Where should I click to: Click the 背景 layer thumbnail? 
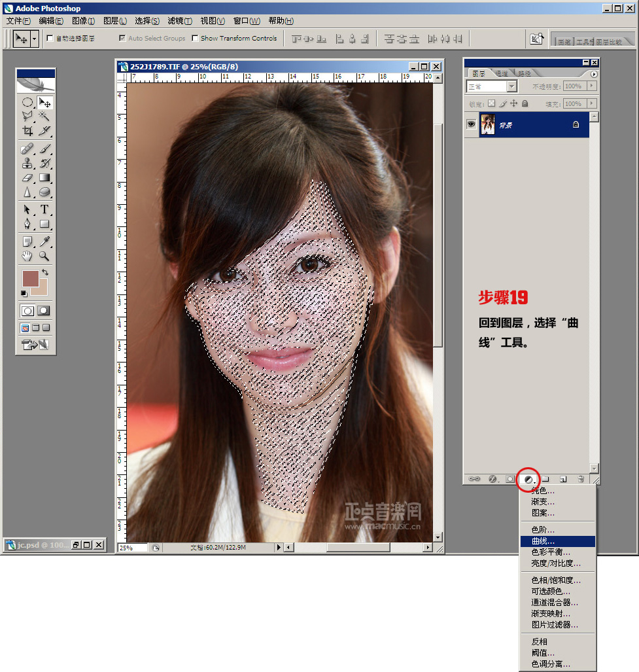(488, 124)
